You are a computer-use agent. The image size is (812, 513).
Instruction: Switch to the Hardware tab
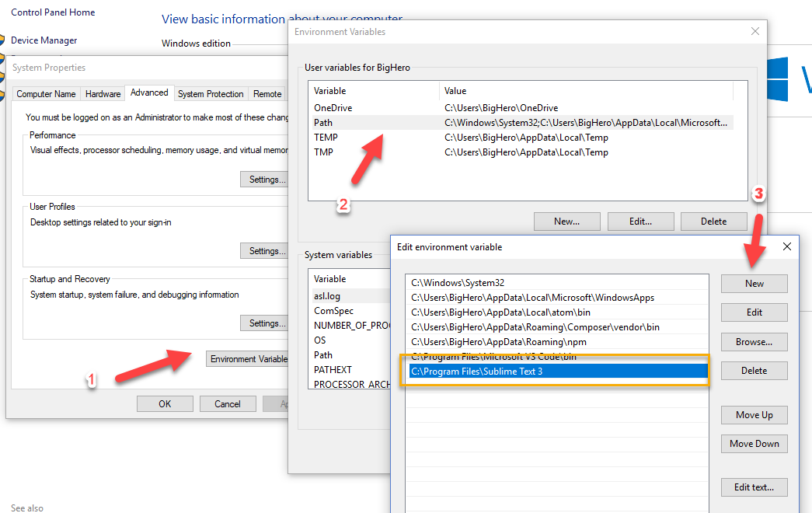point(103,94)
